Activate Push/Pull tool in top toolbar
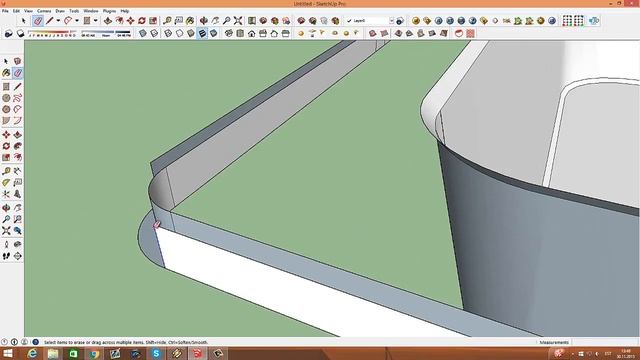Image resolution: width=640 pixels, height=360 pixels. 108,20
